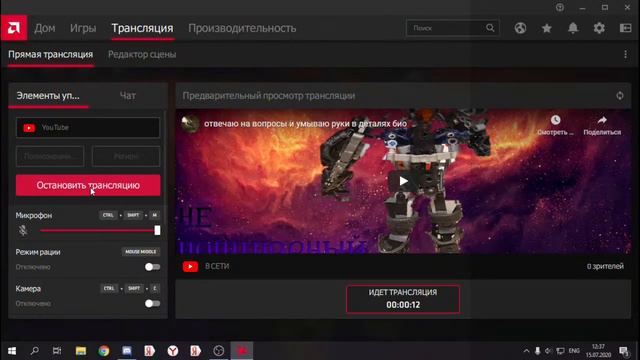Click the MOUSE MIDDLE hotkey badge
The width and height of the screenshot is (640, 360).
[141, 252]
